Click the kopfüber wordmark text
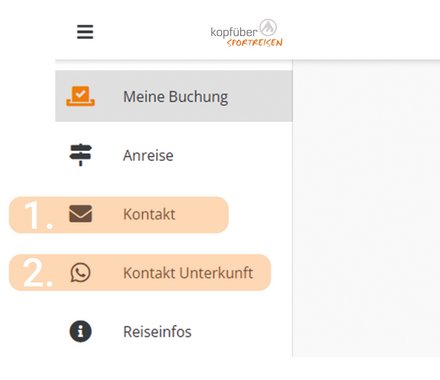 (234, 32)
